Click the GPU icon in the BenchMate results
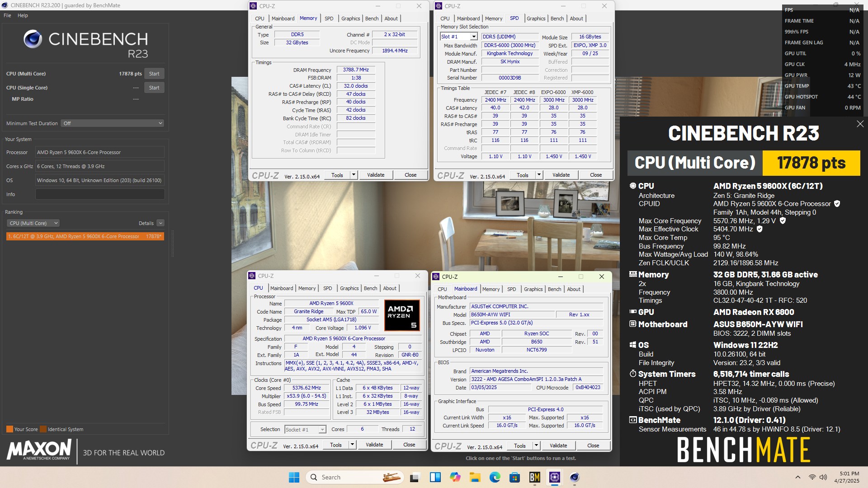868x488 pixels. click(x=633, y=312)
